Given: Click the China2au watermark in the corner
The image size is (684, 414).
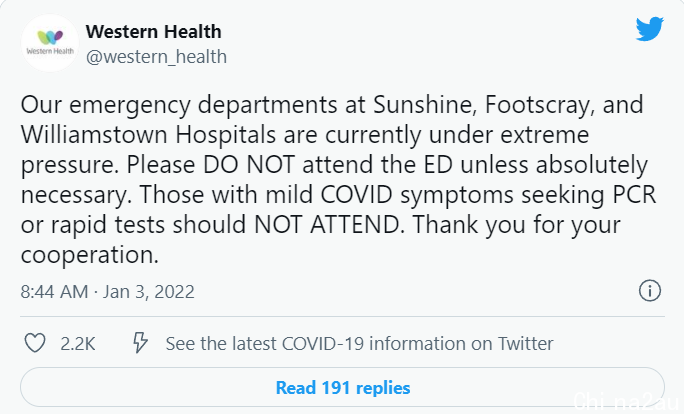Looking at the screenshot, I should click(x=627, y=401).
